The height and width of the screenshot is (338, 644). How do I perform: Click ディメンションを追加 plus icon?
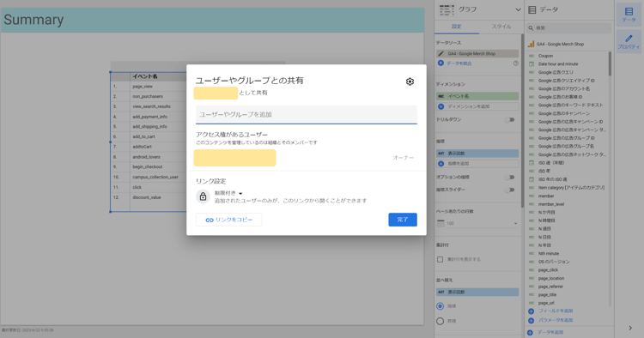point(440,106)
